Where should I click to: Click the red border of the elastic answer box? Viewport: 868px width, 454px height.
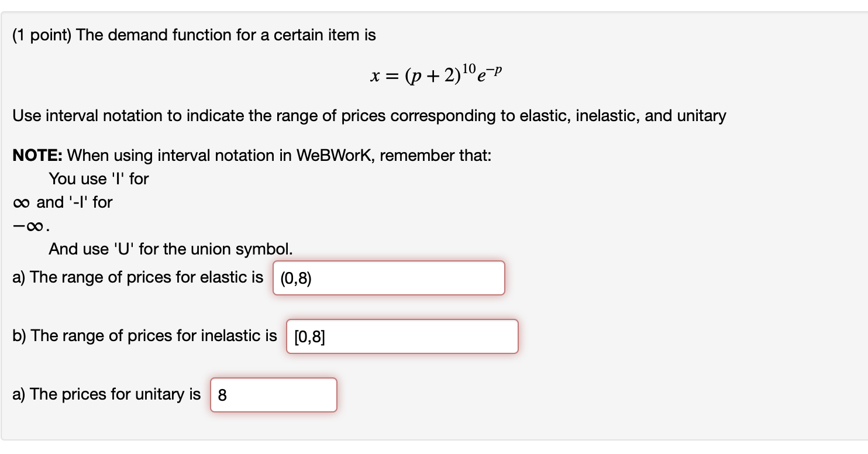[x=388, y=263]
